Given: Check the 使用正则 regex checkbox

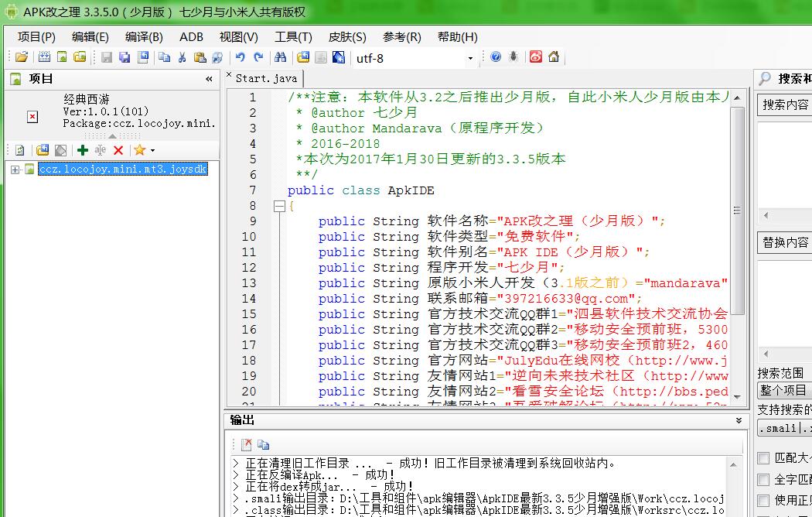Looking at the screenshot, I should click(763, 500).
